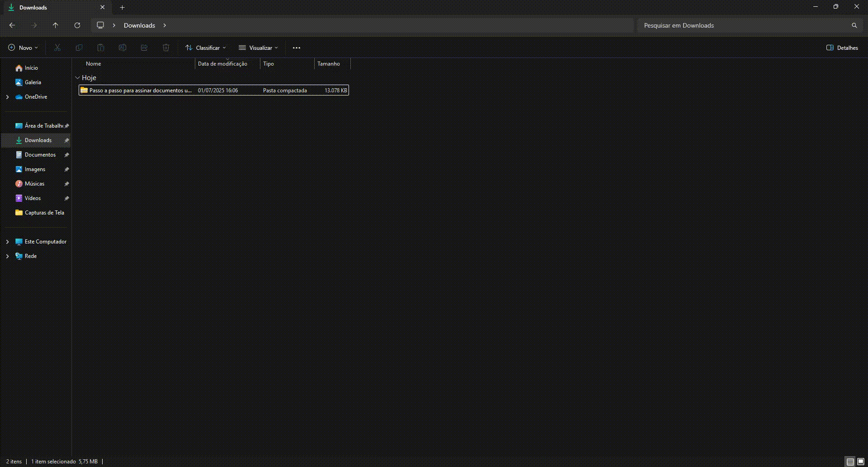Click the PC icon in address bar
868x467 pixels.
coord(100,25)
